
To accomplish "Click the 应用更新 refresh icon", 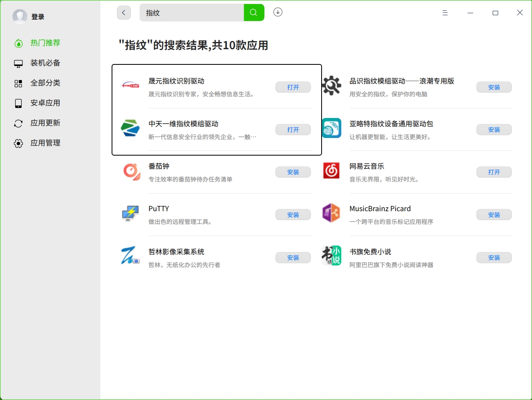I will pos(18,124).
